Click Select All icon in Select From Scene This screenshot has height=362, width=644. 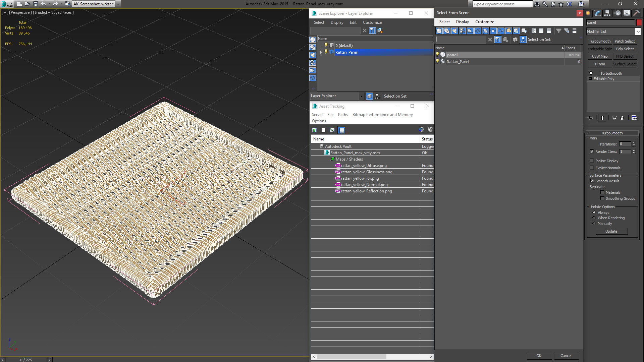point(534,31)
